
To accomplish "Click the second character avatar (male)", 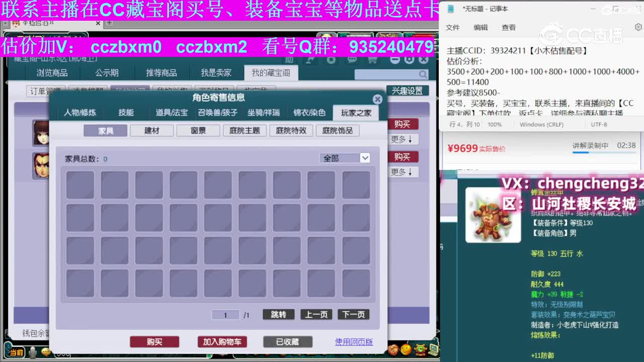I will [x=41, y=166].
